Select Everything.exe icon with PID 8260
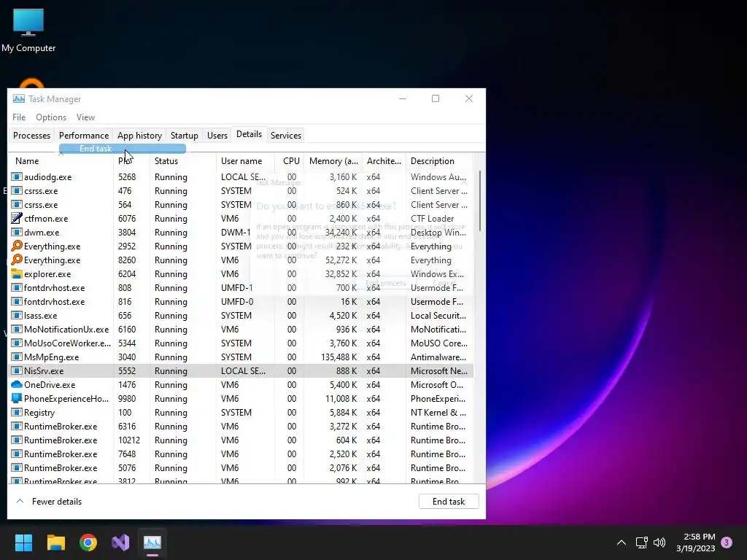 [x=17, y=260]
